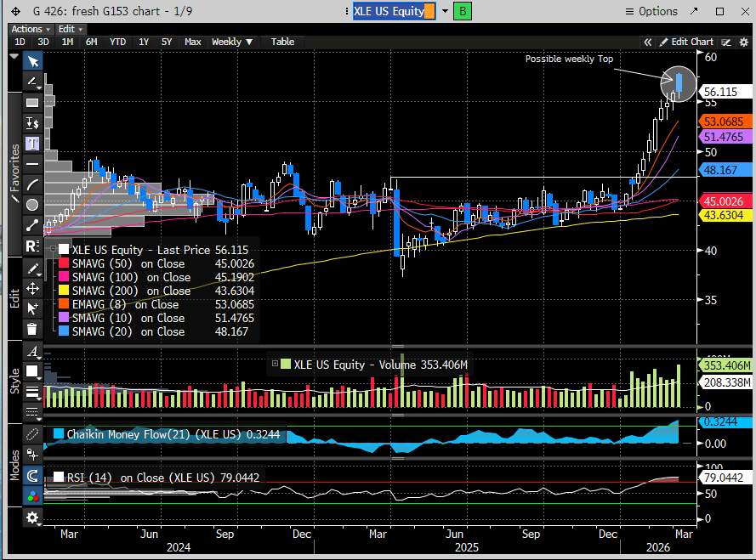This screenshot has width=756, height=560.
Task: Select the text annotation tool
Action: (32, 143)
